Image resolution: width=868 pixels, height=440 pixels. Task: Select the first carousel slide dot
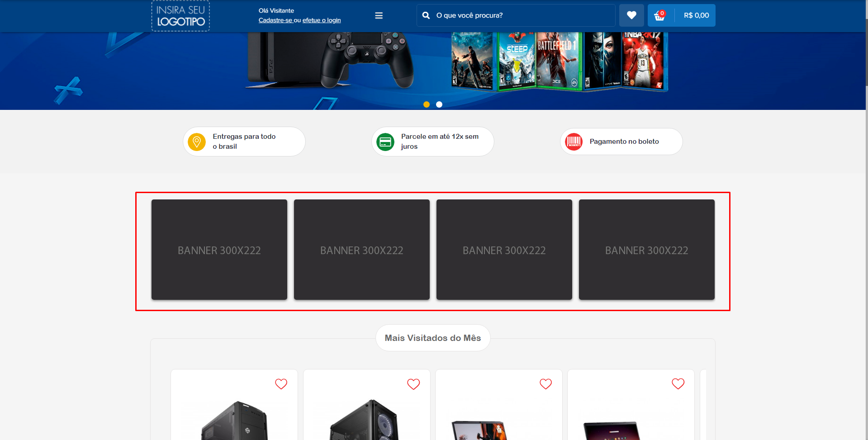point(427,104)
